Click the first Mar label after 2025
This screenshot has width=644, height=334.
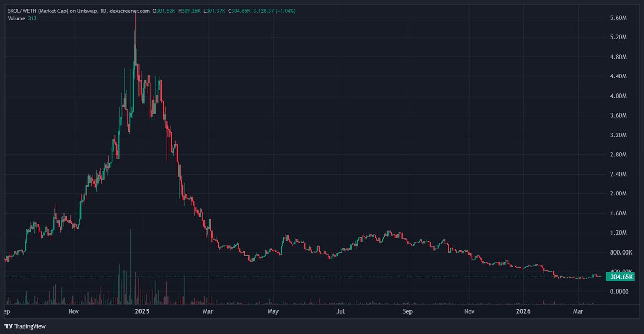point(209,311)
